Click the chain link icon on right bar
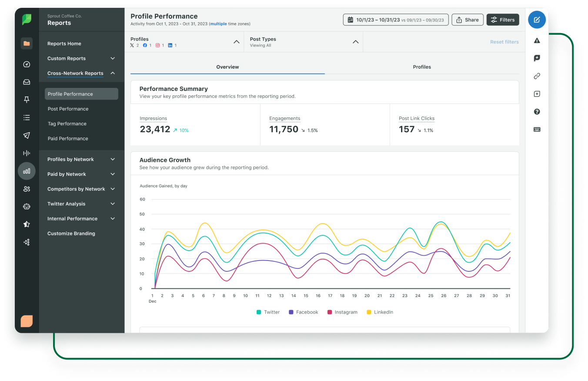 [x=537, y=76]
